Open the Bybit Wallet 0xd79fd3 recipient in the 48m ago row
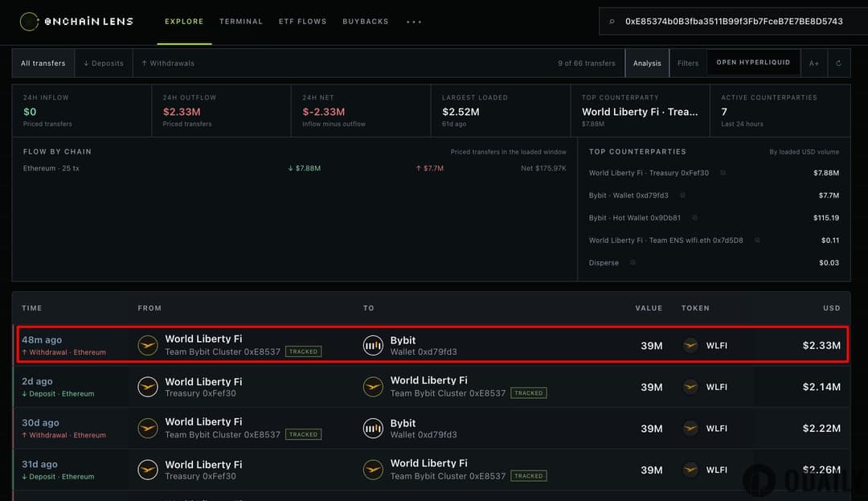Screen dimensions: 868x501 (x=424, y=346)
